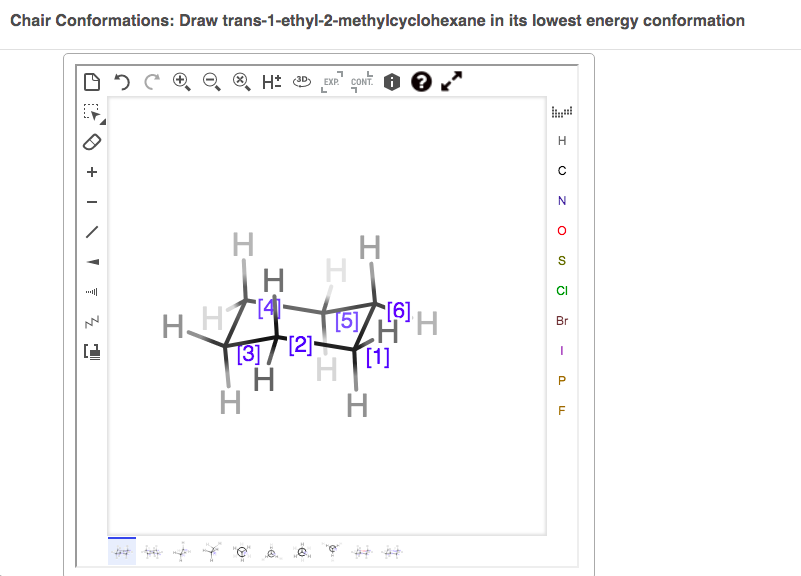Select carbon from the element list
The image size is (801, 576).
click(561, 171)
